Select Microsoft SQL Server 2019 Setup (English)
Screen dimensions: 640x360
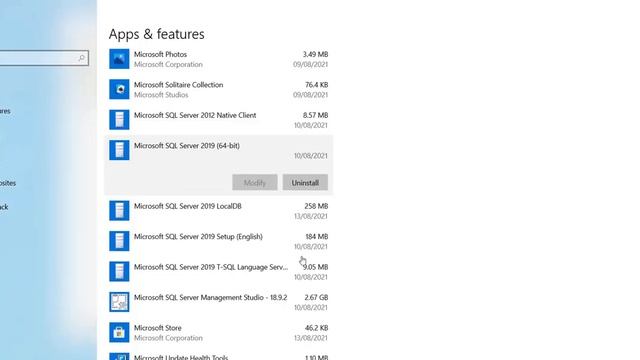pos(198,237)
